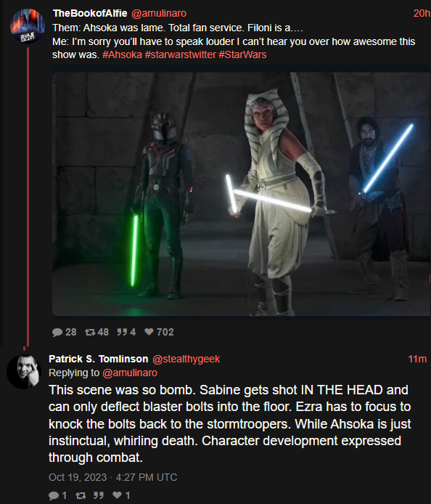Image resolution: width=431 pixels, height=504 pixels.
Task: Like Patrick S. Tomlinson's reply
Action: [x=117, y=495]
